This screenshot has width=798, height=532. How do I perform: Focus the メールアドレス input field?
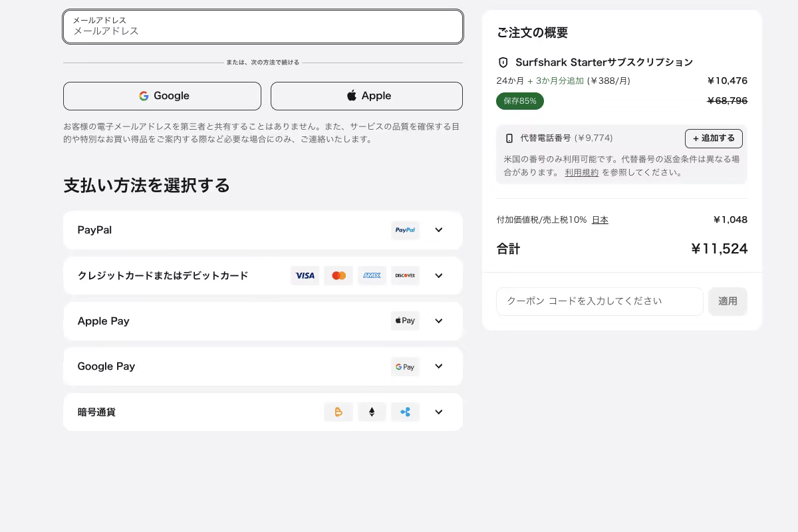click(x=263, y=27)
